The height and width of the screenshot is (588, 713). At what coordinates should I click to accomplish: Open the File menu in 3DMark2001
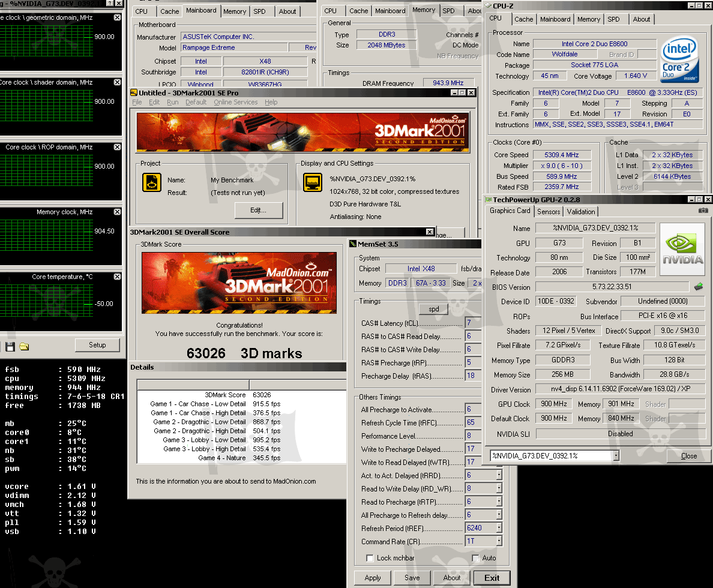coord(137,103)
